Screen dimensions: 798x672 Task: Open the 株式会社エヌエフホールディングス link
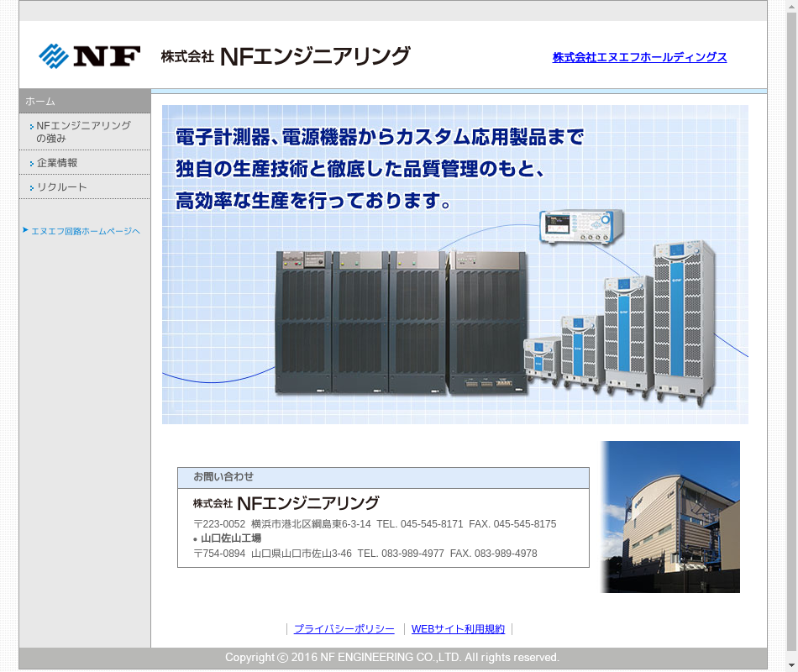coord(639,57)
